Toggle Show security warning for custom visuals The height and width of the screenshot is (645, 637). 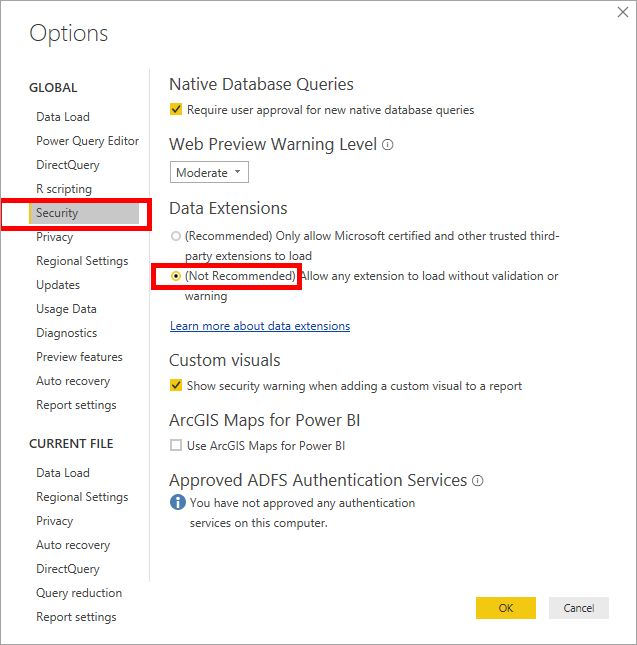(176, 386)
